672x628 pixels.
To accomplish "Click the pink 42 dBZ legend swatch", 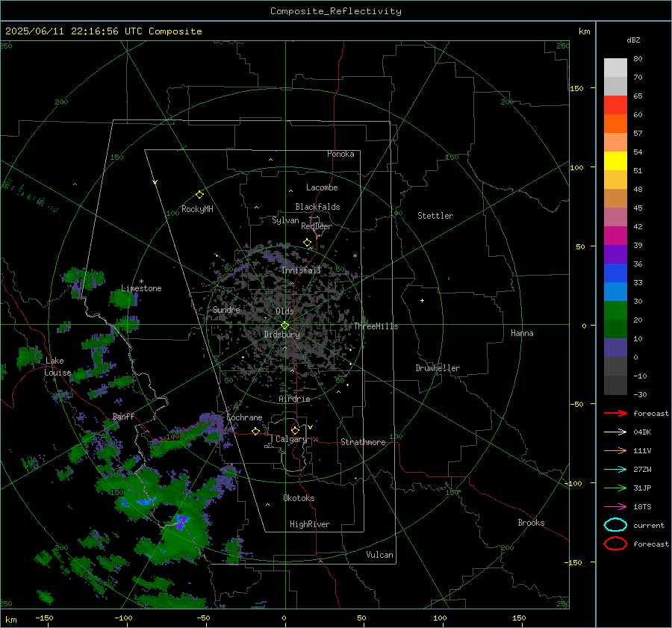I will pos(615,217).
